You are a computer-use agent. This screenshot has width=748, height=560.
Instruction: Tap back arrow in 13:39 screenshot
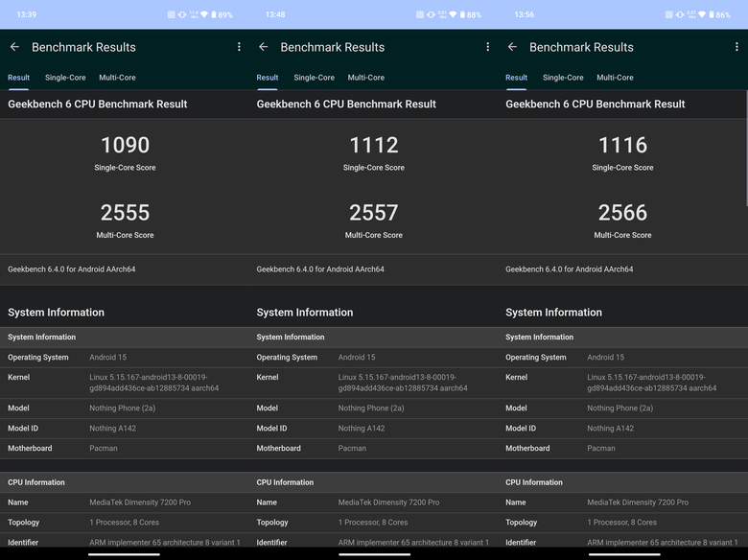pyautogui.click(x=14, y=47)
